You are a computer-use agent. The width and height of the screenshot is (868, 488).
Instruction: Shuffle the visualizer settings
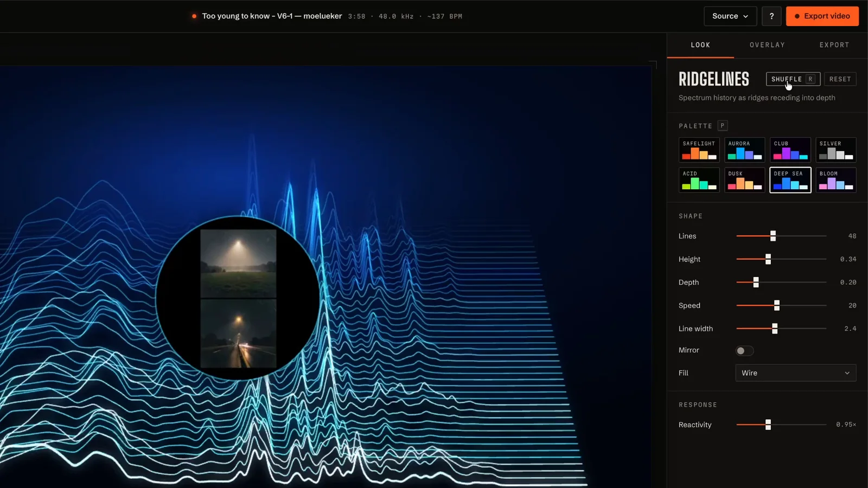point(793,79)
